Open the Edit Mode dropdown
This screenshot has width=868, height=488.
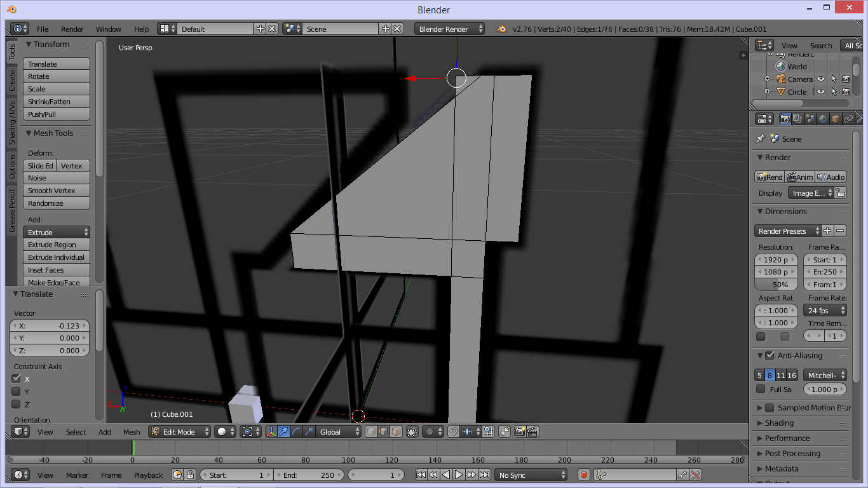180,431
